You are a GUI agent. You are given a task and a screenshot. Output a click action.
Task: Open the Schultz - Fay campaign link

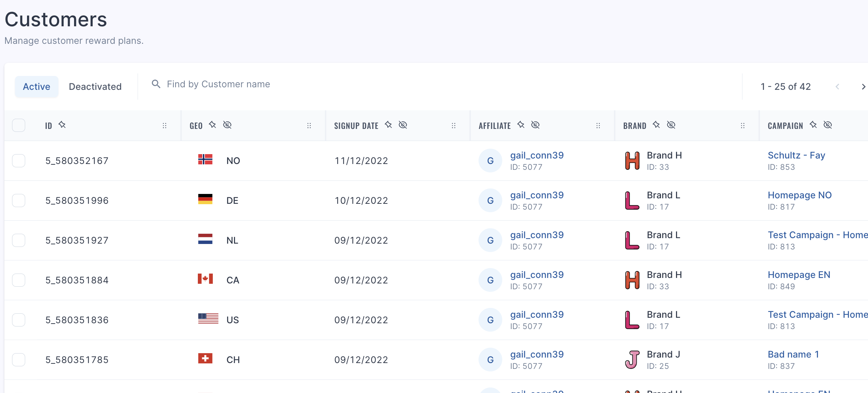coord(796,155)
